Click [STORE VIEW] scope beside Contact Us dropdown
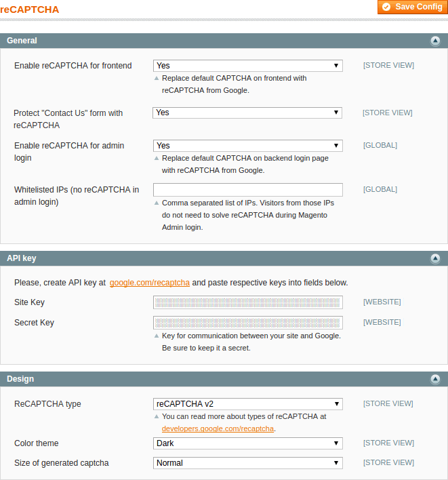This screenshot has width=448, height=480. tap(388, 113)
